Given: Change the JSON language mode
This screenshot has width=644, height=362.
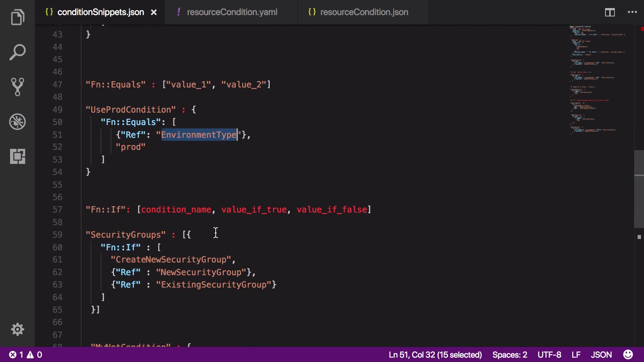Looking at the screenshot, I should (x=601, y=355).
